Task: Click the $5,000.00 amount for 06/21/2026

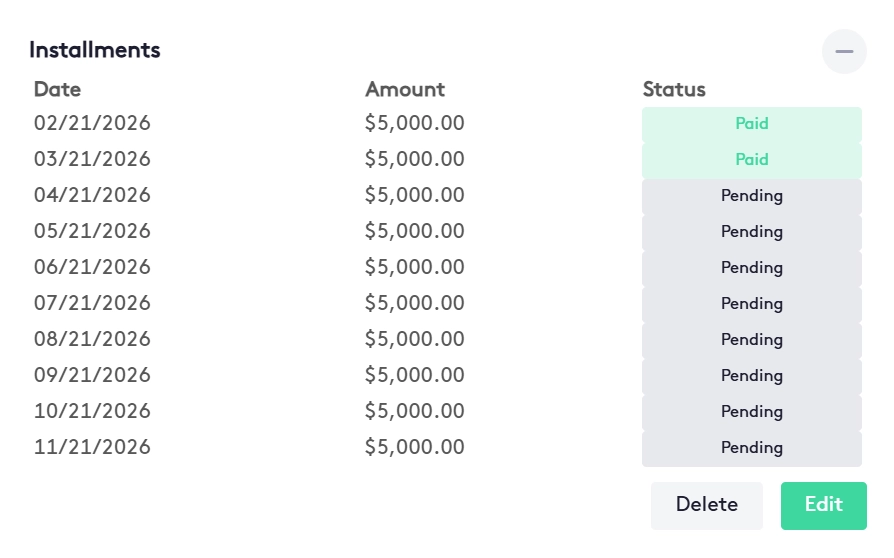Action: click(x=414, y=268)
